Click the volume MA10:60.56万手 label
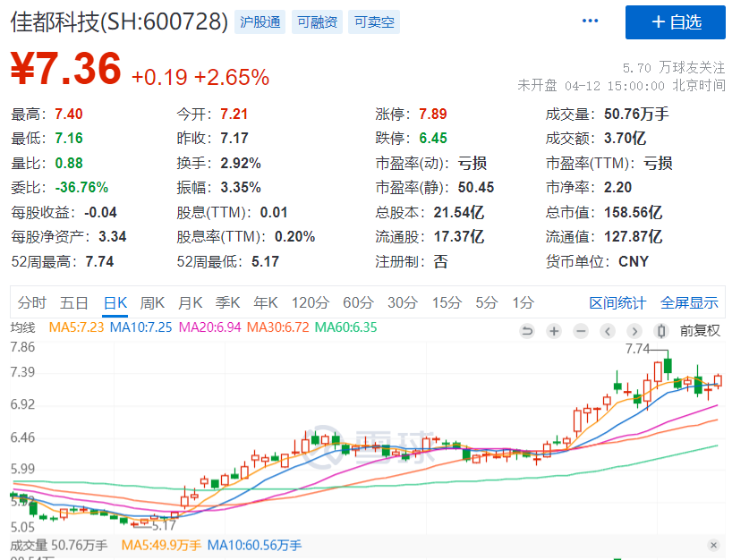The height and width of the screenshot is (560, 732). tap(254, 545)
